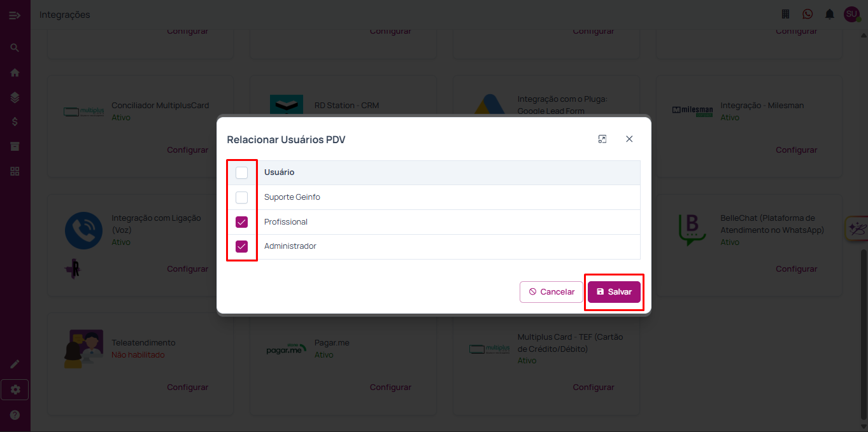Expand the dialog to fullscreen
Viewport: 868px width, 432px height.
coord(602,139)
